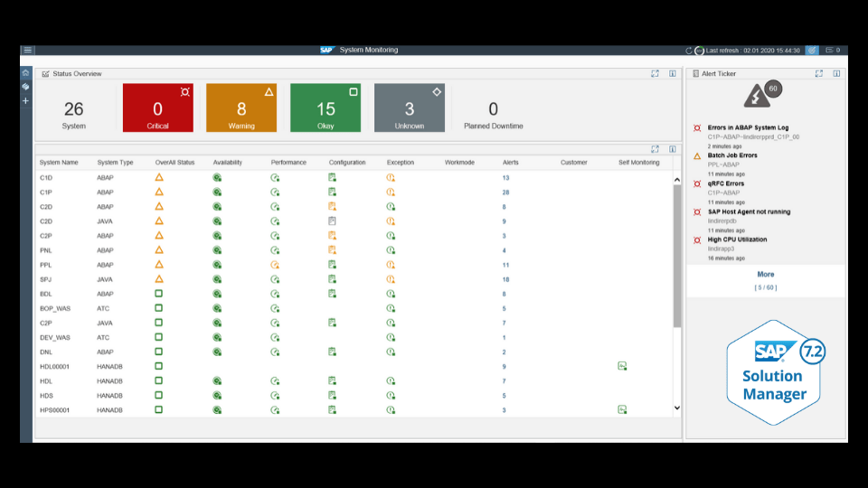
Task: Click the Home icon in left sidebar
Action: click(x=25, y=73)
